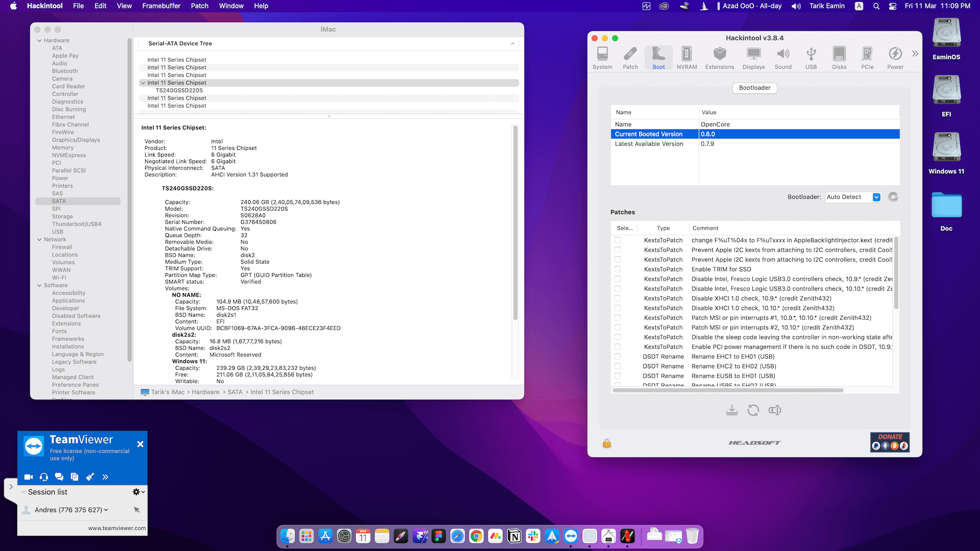Click the Disks toolbar icon

[839, 58]
